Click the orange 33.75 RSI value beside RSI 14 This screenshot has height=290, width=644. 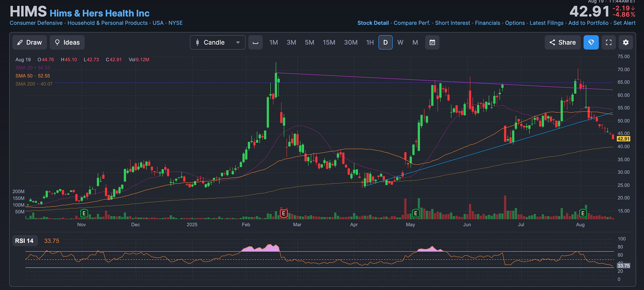[x=52, y=241]
